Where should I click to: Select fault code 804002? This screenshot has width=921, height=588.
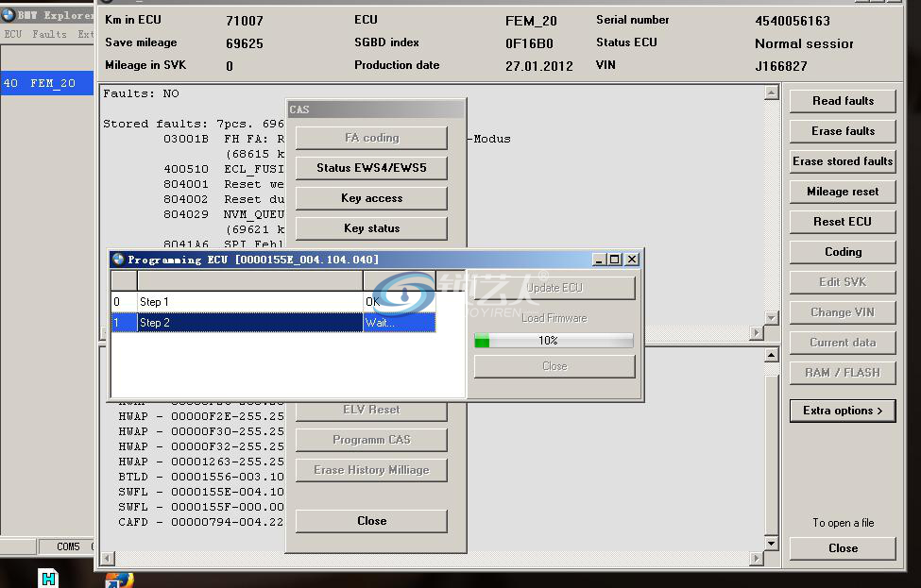tap(185, 199)
